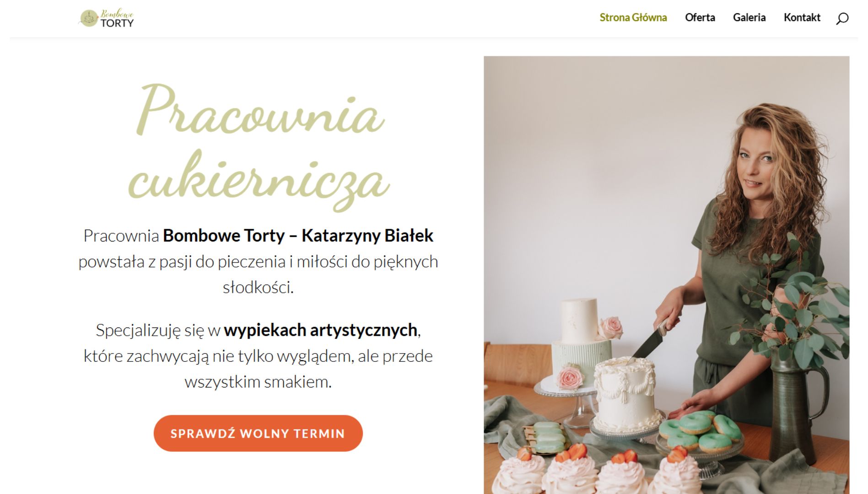Click the Bombowe Torty logo

click(107, 18)
